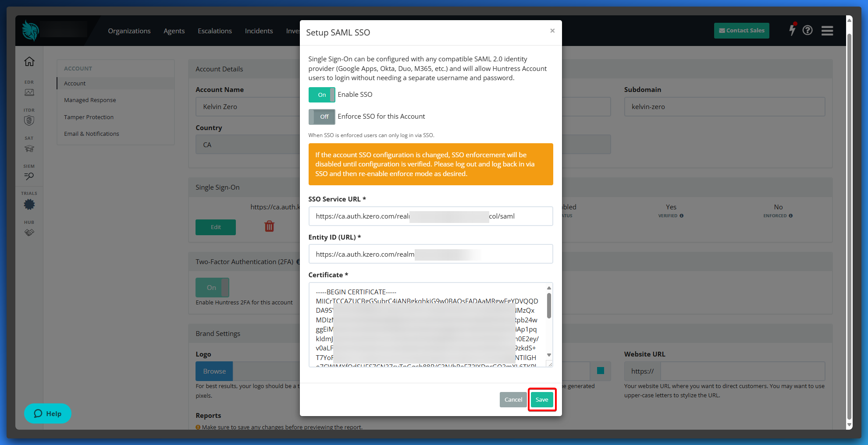
Task: Click the Website URL field
Action: point(743,371)
